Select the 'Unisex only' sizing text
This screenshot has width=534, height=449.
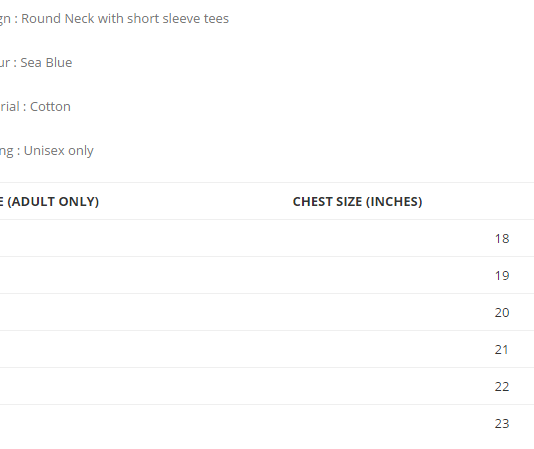[59, 151]
